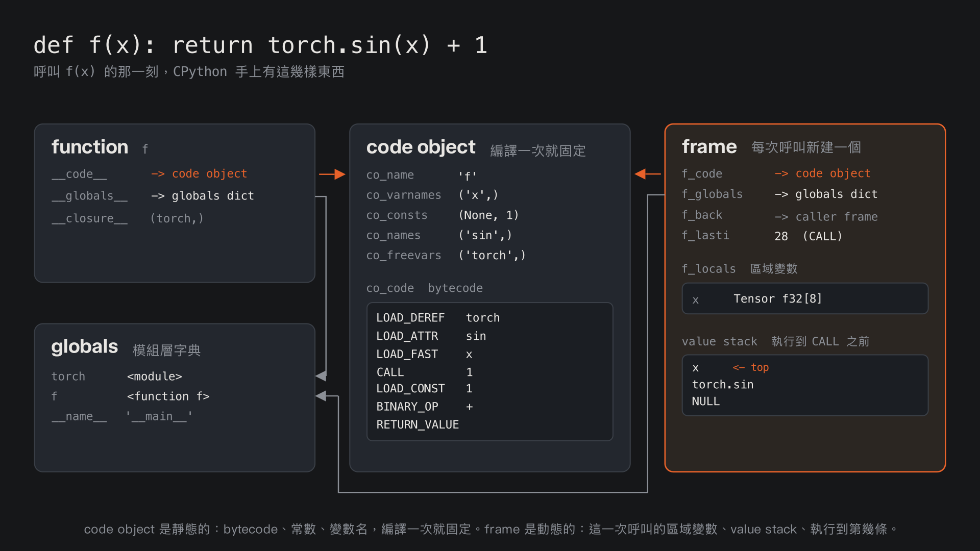
Task: Click the footer caption about code object and frame
Action: click(x=490, y=530)
